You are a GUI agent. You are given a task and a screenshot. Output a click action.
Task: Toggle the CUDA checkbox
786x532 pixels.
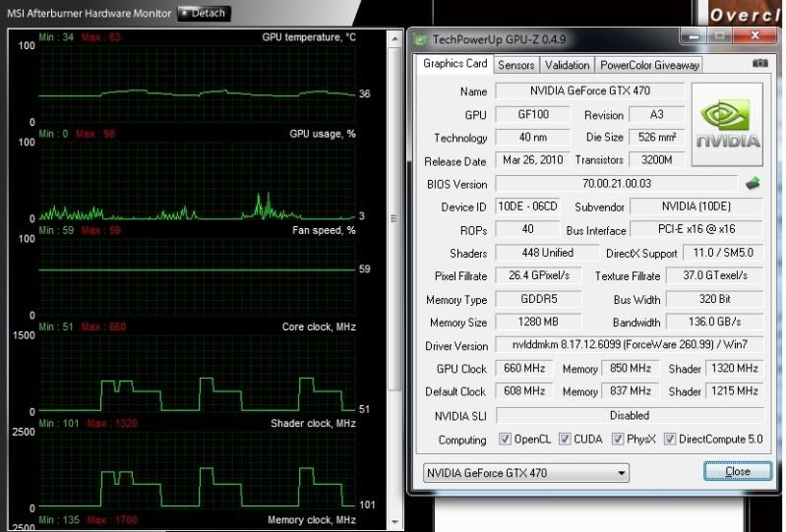[565, 440]
